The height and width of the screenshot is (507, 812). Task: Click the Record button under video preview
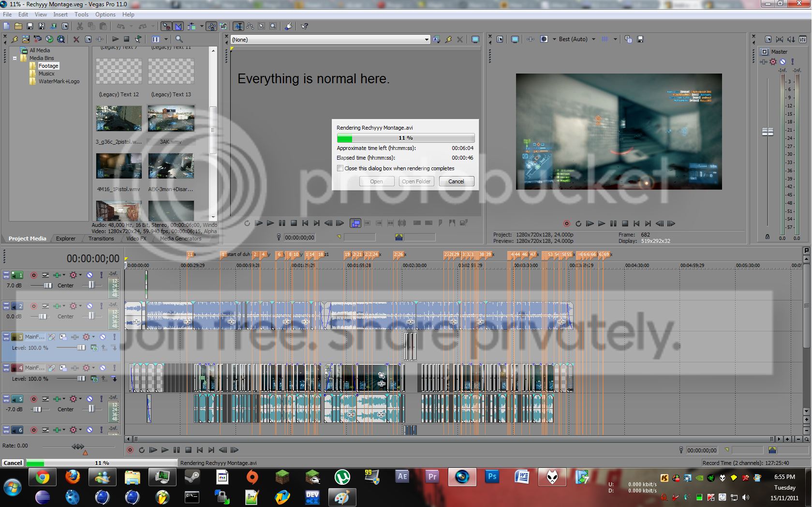567,224
